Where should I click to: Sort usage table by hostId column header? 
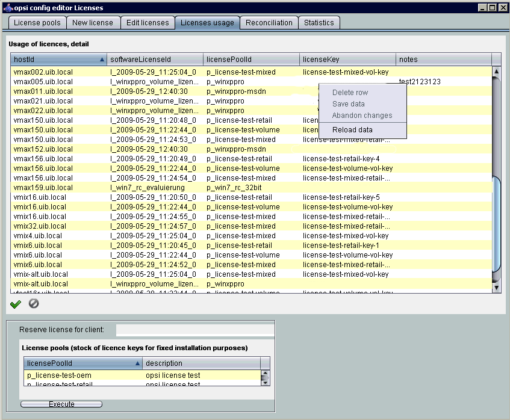click(58, 59)
